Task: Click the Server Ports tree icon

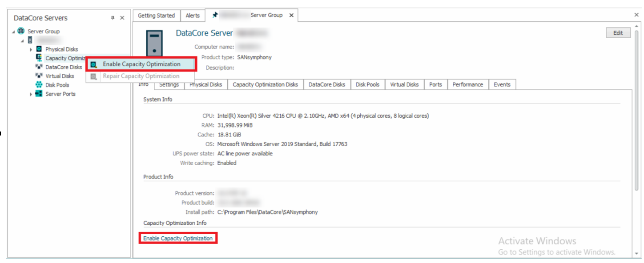Action: tap(39, 94)
